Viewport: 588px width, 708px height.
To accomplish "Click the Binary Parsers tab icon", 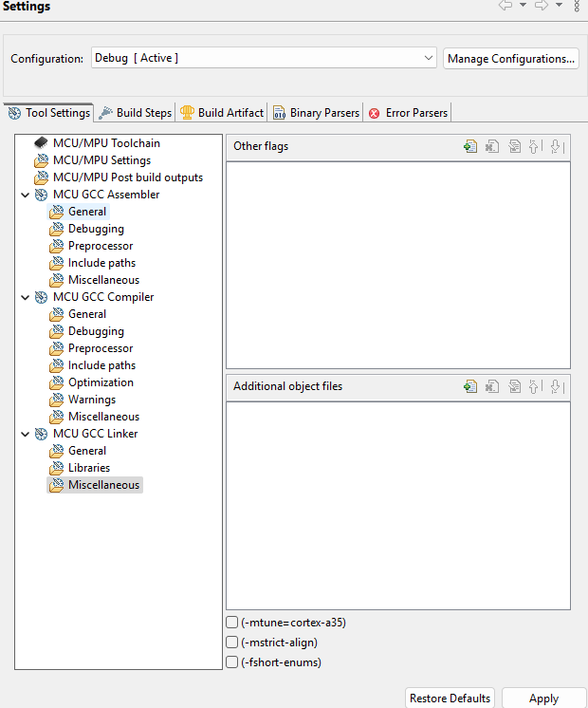I will point(280,112).
